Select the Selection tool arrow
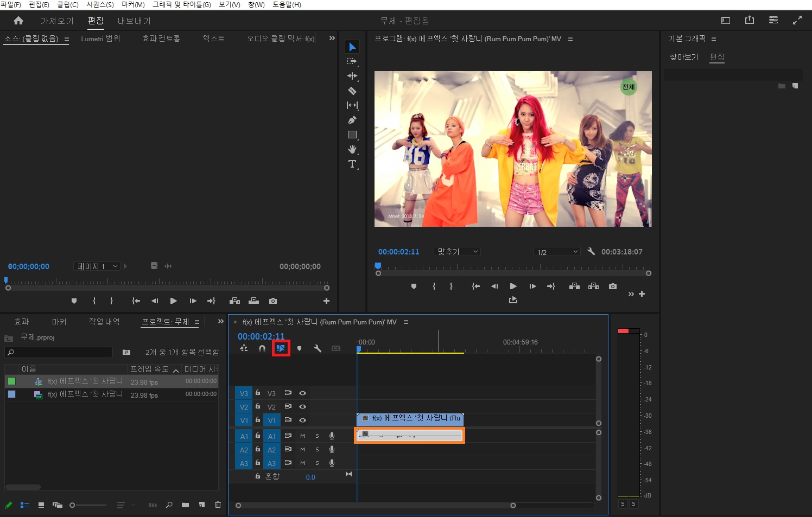Image resolution: width=812 pixels, height=517 pixels. pyautogui.click(x=352, y=47)
